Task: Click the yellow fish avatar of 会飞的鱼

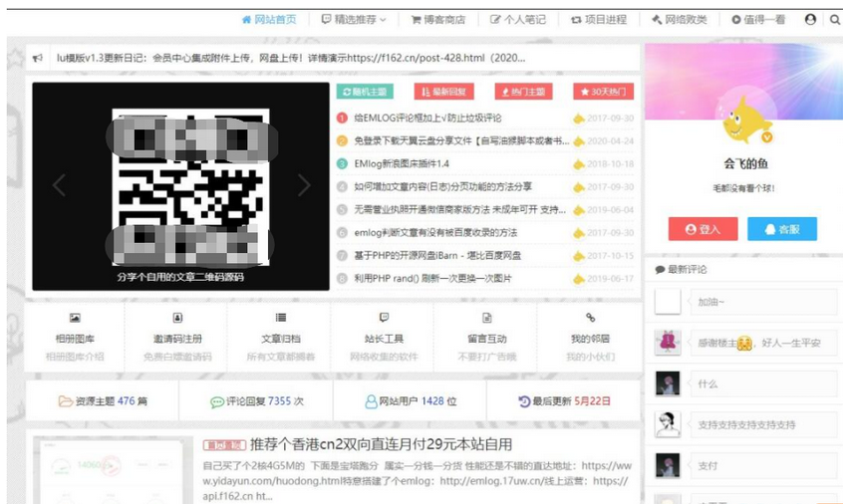Action: click(x=745, y=120)
